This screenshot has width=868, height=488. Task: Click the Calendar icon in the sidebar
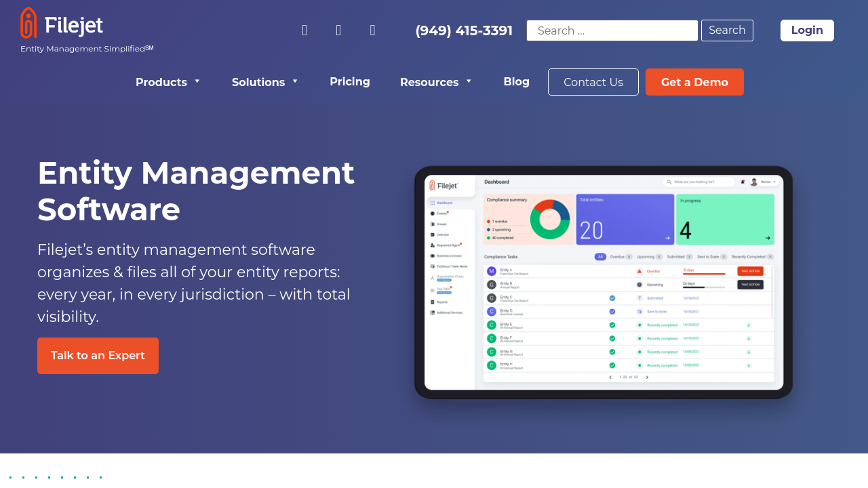(441, 234)
